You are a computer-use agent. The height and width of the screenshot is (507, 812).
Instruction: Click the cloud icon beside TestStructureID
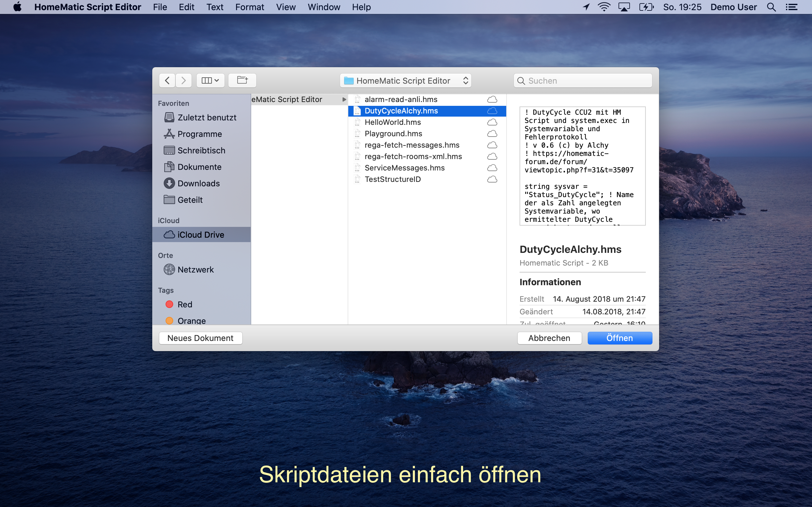pos(492,179)
